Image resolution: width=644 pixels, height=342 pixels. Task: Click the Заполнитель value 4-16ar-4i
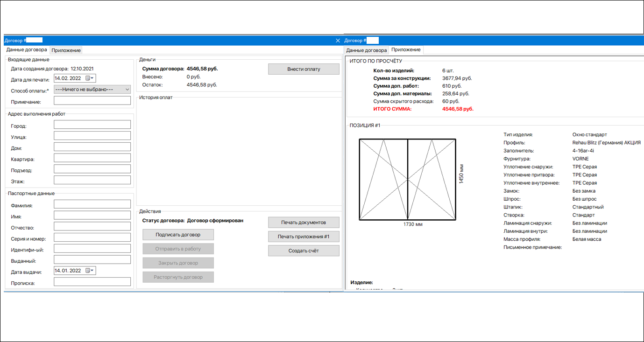pos(583,151)
